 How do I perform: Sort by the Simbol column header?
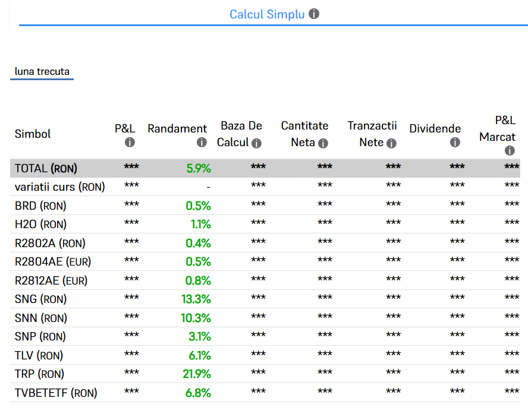coord(33,134)
